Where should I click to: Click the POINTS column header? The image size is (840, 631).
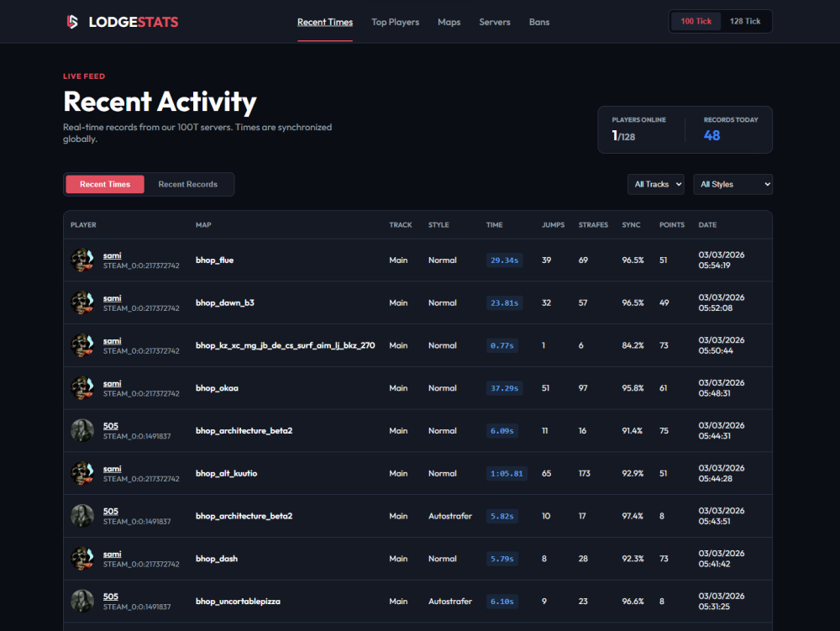(672, 225)
